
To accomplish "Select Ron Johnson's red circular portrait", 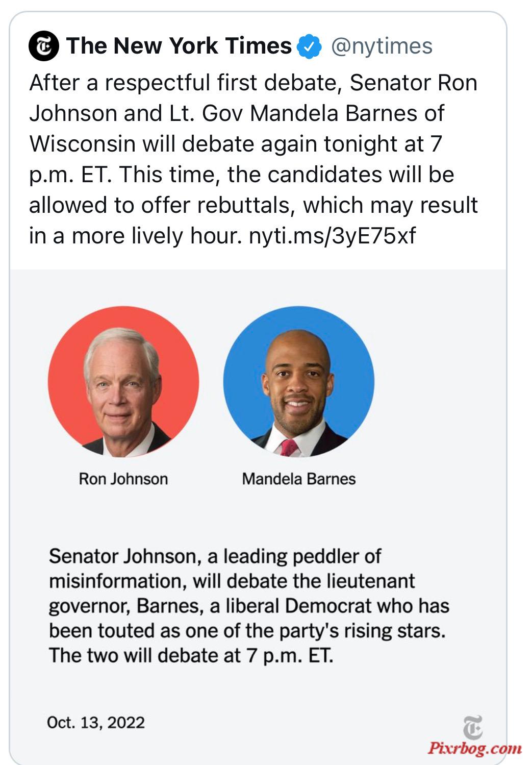I will coord(123,381).
